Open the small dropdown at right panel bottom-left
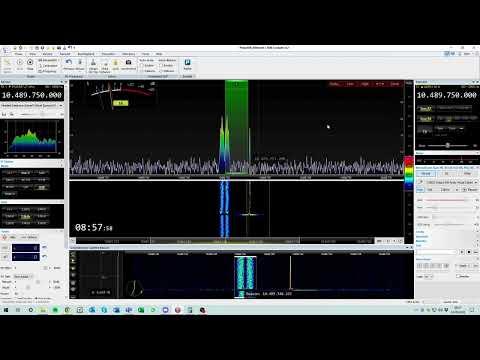The height and width of the screenshot is (360, 480). coord(428,276)
